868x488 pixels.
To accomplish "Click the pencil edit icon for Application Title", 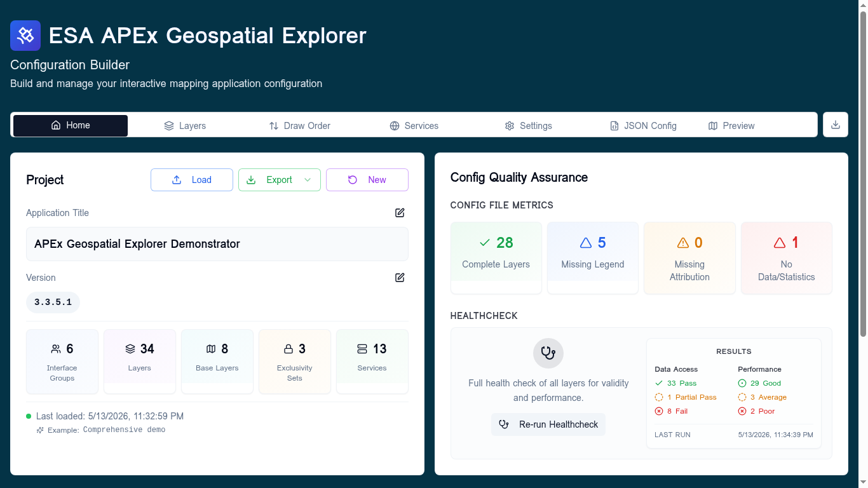I will (400, 213).
